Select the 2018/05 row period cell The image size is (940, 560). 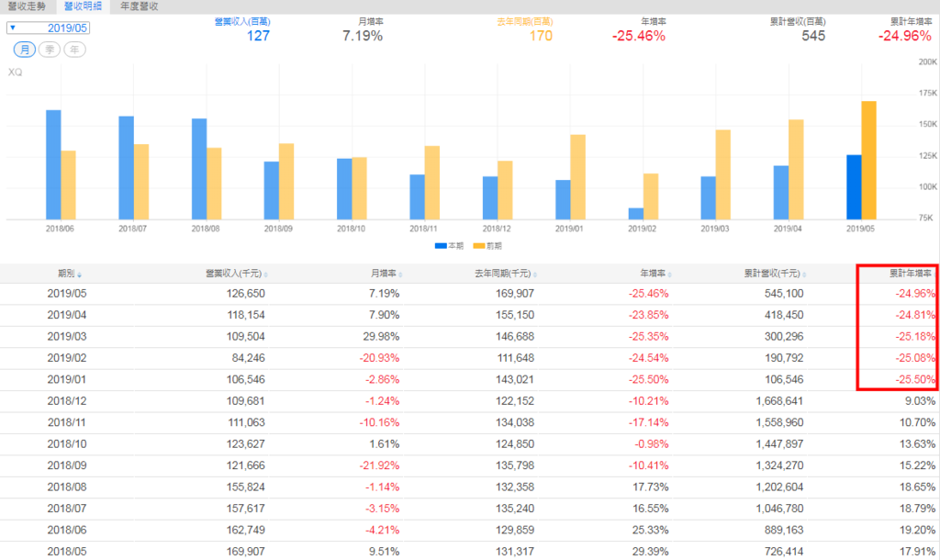(66, 552)
